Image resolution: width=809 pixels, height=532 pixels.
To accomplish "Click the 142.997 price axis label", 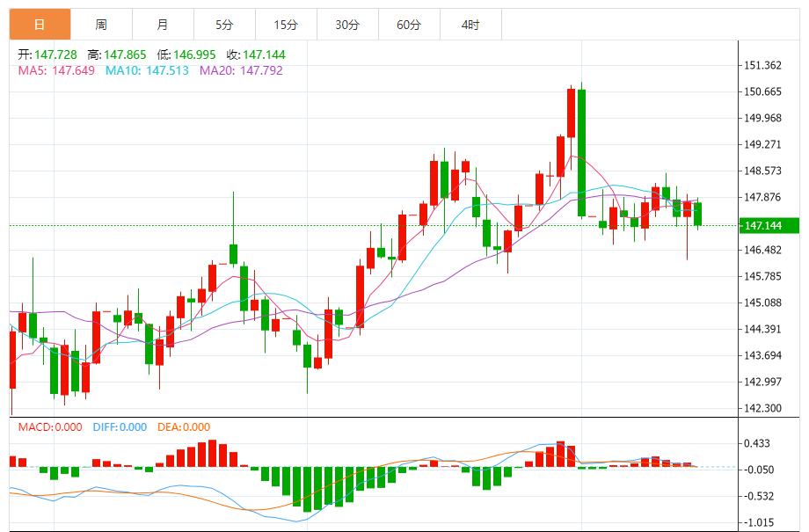I will 762,382.
